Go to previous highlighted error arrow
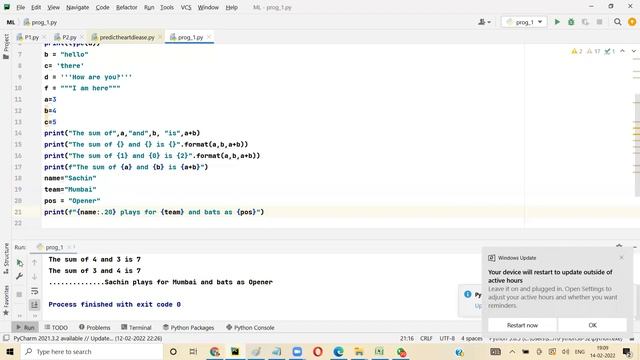 coord(622,51)
